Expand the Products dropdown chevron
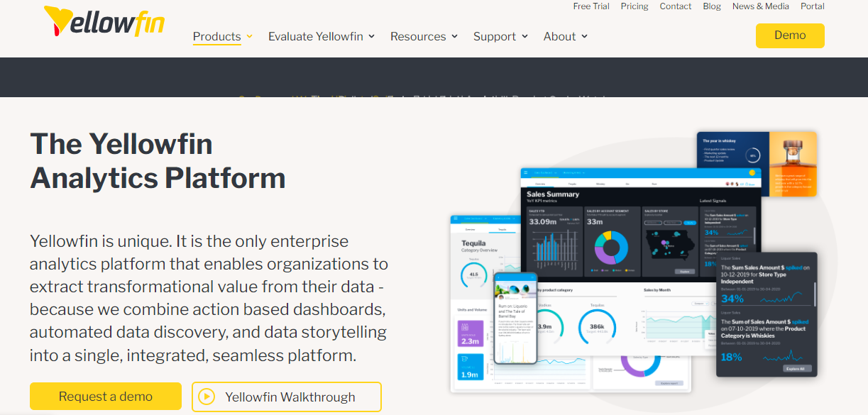 (249, 37)
